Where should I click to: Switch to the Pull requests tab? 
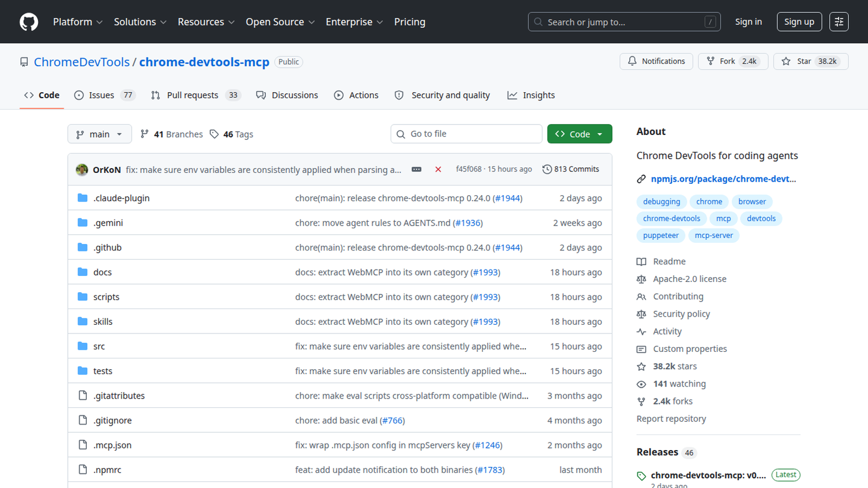click(x=195, y=95)
